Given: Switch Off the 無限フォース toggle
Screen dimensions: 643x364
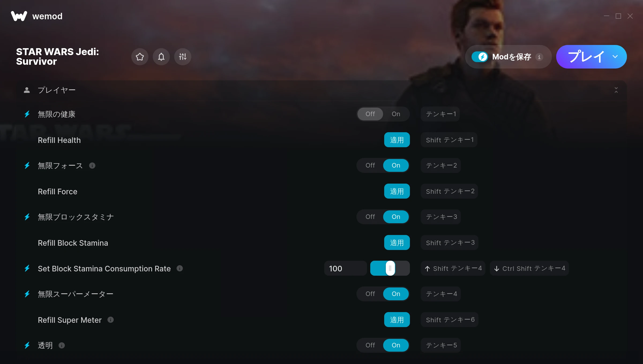Looking at the screenshot, I should pyautogui.click(x=370, y=165).
